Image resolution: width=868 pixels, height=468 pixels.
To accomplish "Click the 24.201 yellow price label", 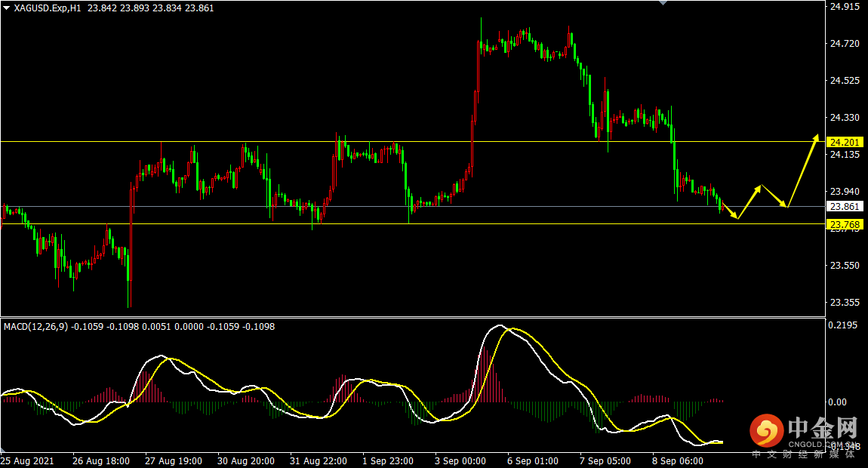I will (844, 143).
